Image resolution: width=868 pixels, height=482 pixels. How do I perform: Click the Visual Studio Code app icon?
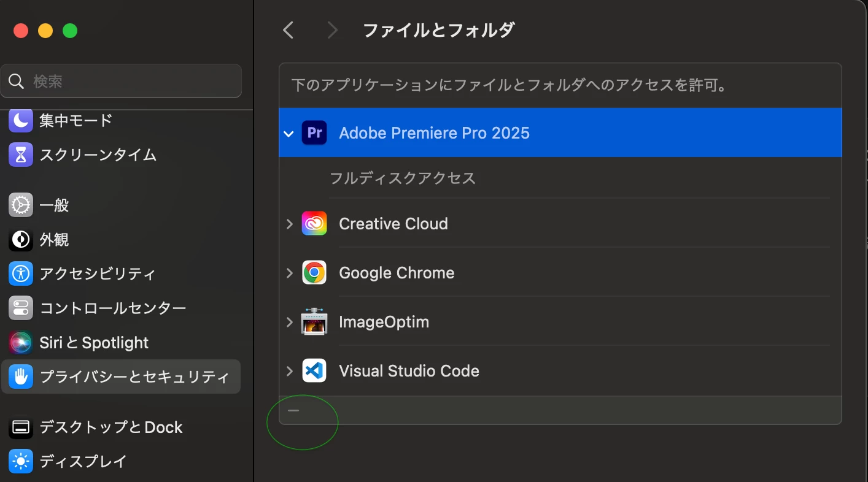coord(314,371)
